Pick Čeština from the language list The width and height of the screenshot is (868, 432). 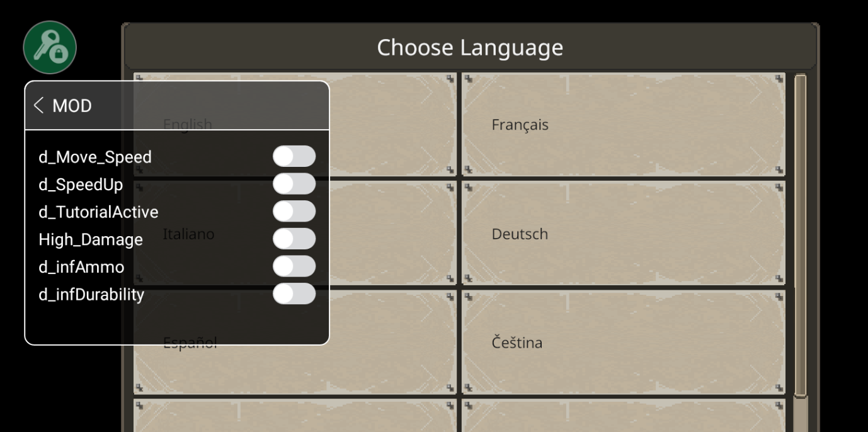coord(624,343)
